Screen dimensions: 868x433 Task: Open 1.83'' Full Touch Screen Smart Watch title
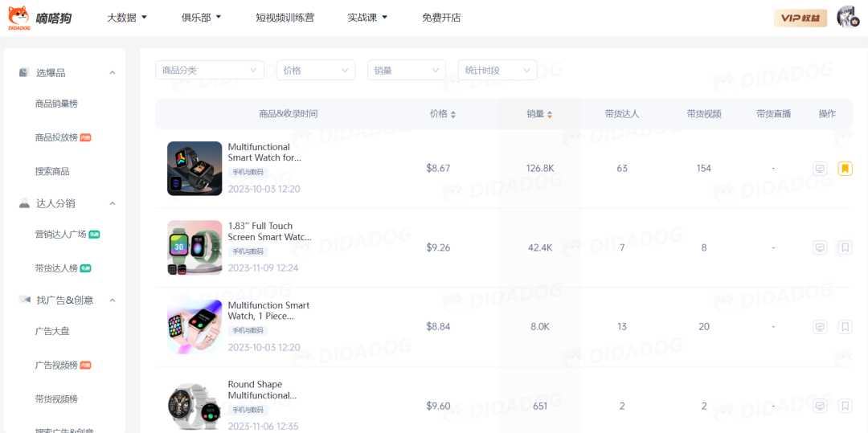tap(269, 231)
